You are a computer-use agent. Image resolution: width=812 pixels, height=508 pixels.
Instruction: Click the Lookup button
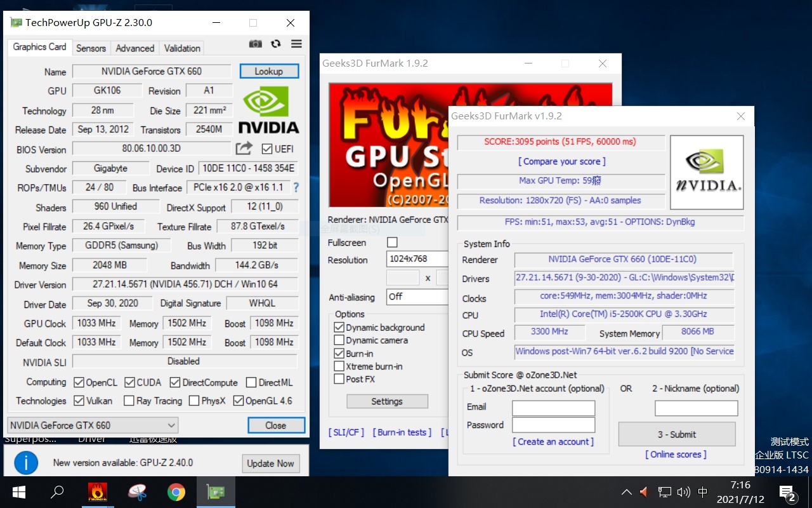(269, 71)
